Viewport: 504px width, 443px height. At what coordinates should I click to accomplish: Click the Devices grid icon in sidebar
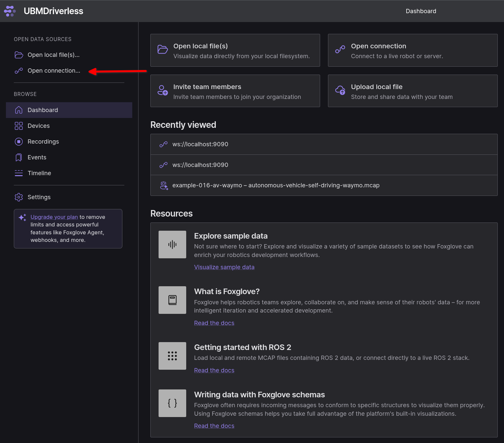19,126
